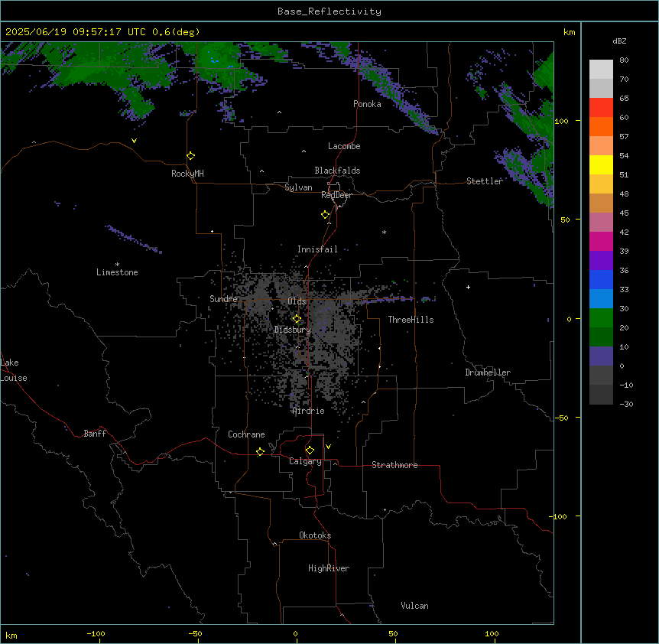659x644 pixels.
Task: Click the Base_Reflectivity title
Action: pos(329,11)
